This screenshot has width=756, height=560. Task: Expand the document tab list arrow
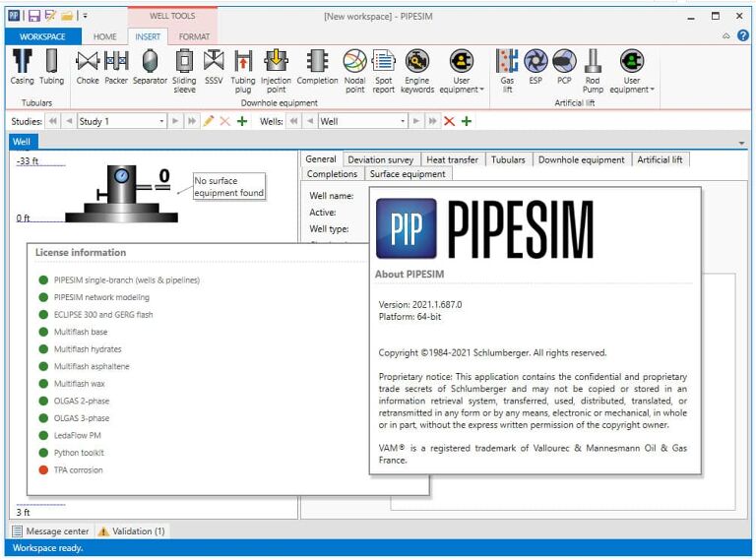tap(741, 143)
